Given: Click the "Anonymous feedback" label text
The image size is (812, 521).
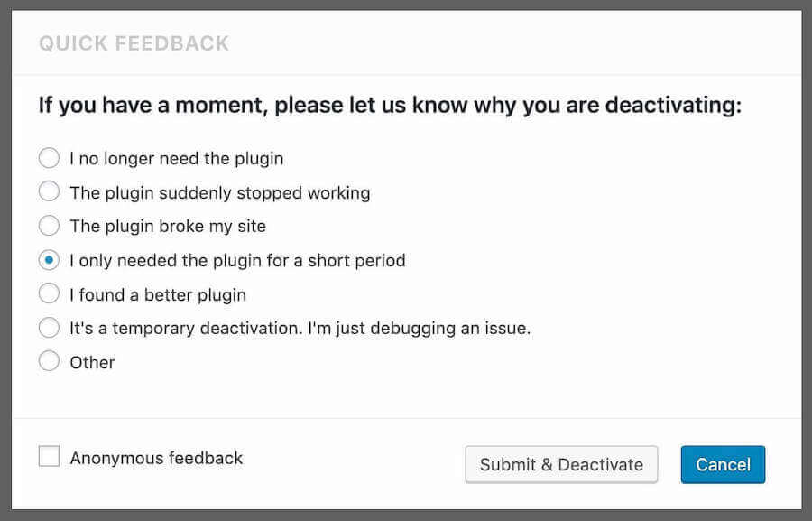Looking at the screenshot, I should point(156,459).
